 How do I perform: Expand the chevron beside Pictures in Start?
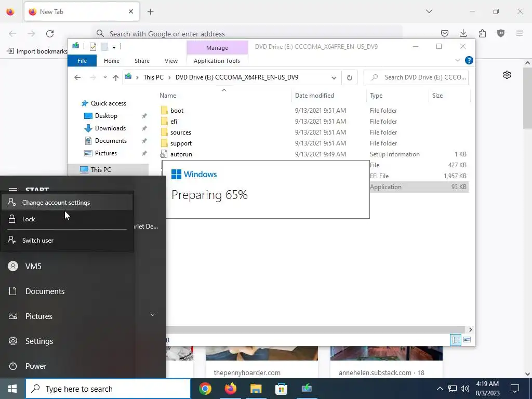click(153, 315)
